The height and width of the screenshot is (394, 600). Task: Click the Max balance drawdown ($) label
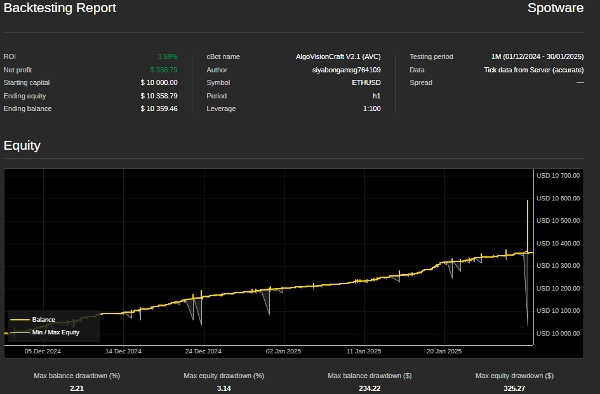370,376
